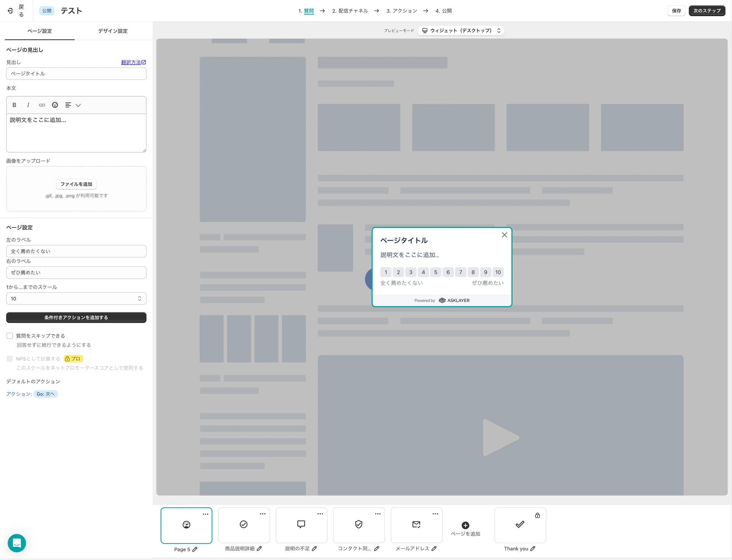Click ページを追加 plus icon
The height and width of the screenshot is (560, 732).
click(x=466, y=525)
